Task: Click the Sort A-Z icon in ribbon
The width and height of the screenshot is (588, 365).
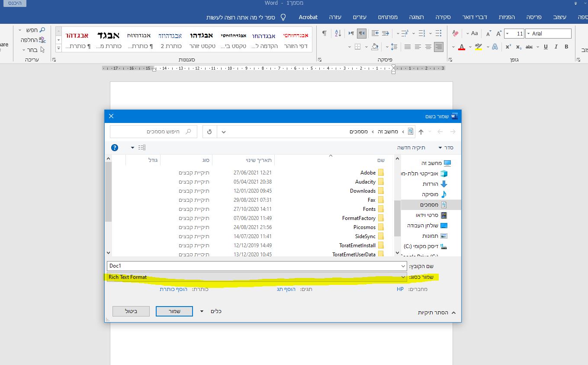Action: coord(338,33)
